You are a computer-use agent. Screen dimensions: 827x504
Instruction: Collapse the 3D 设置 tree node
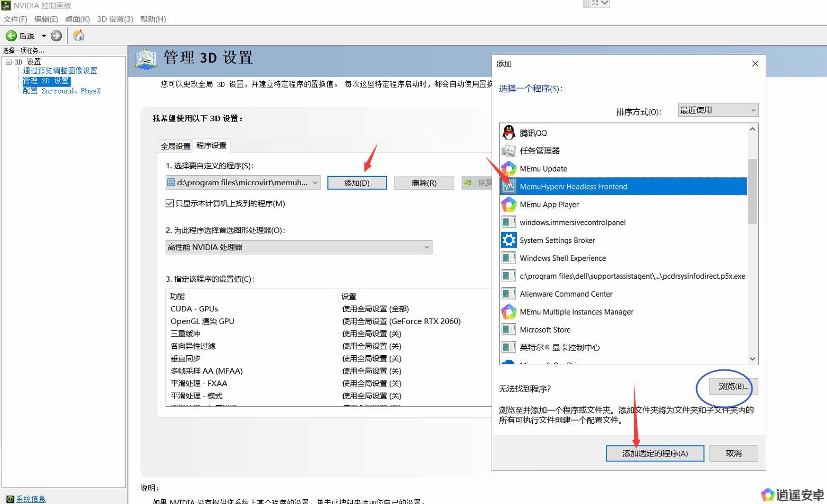(x=8, y=62)
